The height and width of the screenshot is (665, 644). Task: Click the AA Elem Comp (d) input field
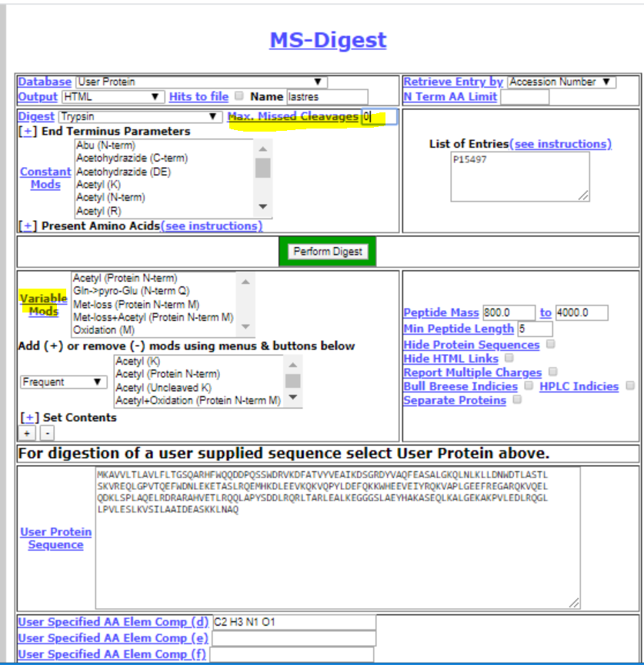pyautogui.click(x=294, y=622)
